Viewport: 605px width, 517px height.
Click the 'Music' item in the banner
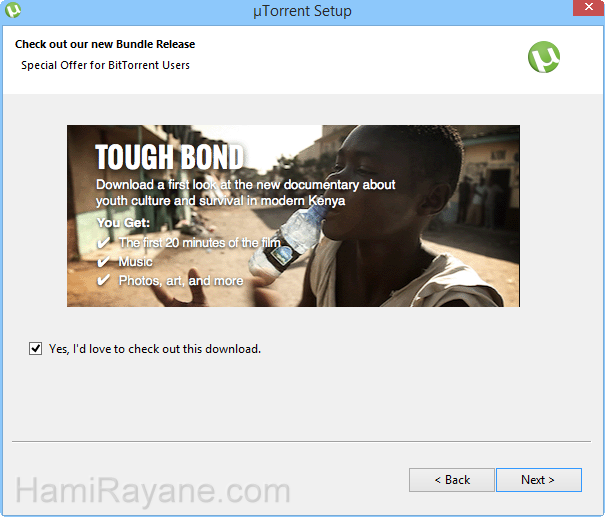coord(135,262)
